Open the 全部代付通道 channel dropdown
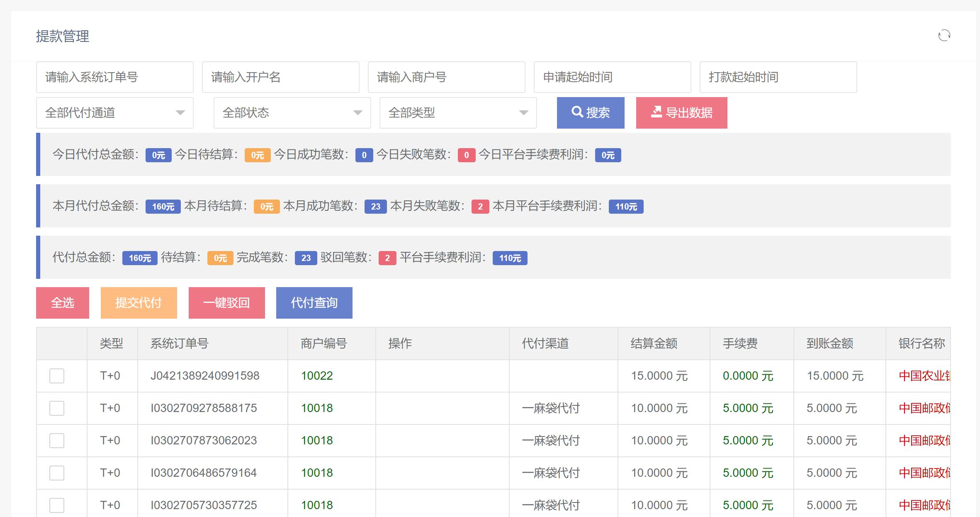 click(x=114, y=112)
